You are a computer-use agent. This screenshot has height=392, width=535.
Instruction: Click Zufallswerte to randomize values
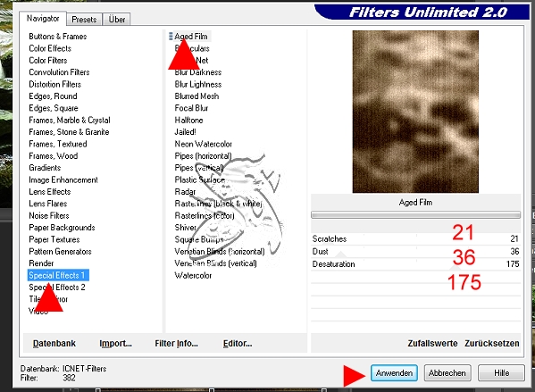coord(432,343)
